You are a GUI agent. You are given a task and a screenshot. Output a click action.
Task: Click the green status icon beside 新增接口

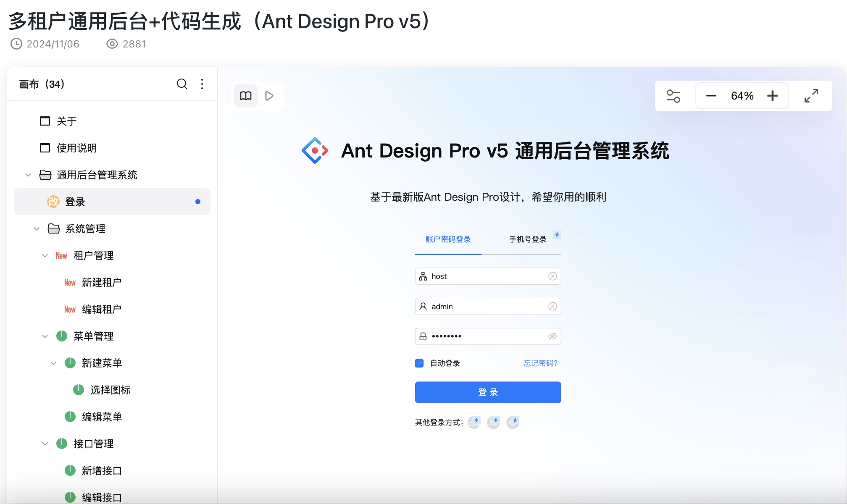click(70, 470)
